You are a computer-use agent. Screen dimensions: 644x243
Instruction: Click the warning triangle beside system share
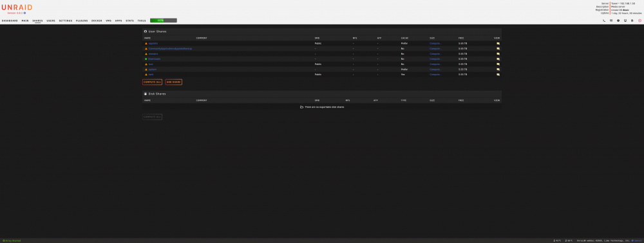point(146,69)
